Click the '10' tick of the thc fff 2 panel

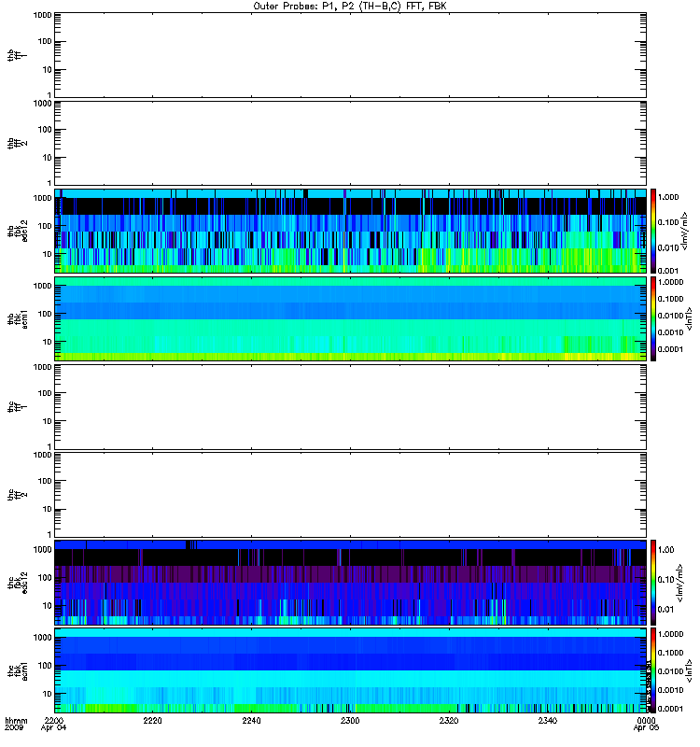(x=48, y=510)
